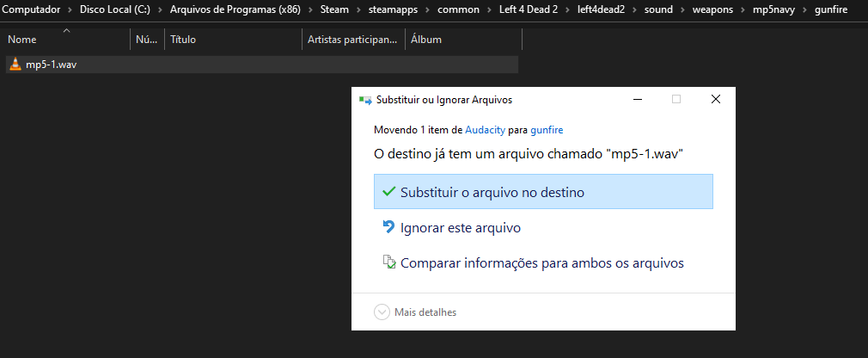The image size is (868, 358).
Task: Click the blue undo arrow icon for Ignorar
Action: 388,226
